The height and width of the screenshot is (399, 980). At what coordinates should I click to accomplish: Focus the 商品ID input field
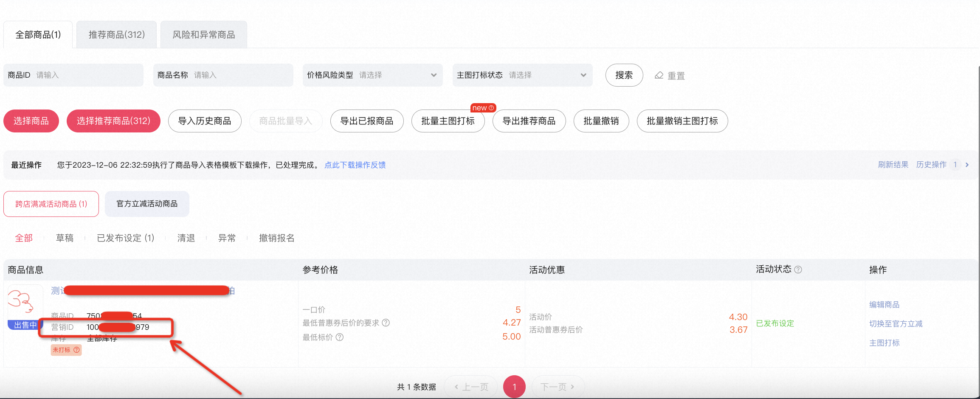(73, 75)
